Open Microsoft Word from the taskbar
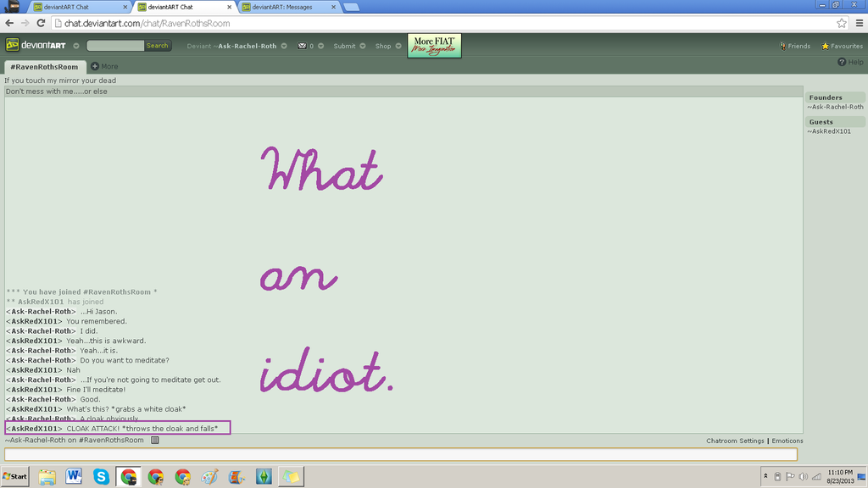868x488 pixels. click(x=74, y=476)
